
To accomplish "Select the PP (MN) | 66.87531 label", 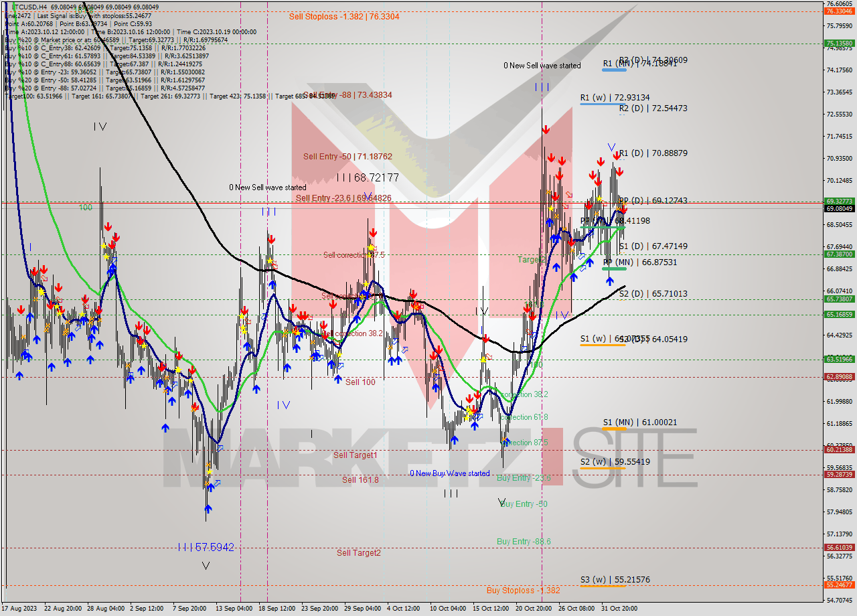I will point(640,262).
